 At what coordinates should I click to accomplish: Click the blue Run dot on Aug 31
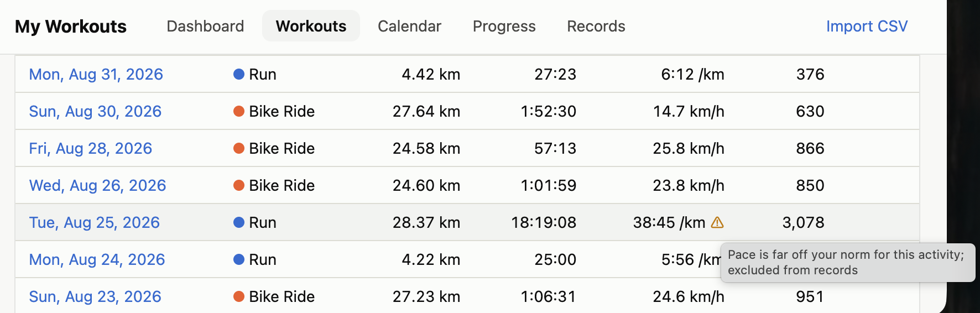[x=239, y=74]
